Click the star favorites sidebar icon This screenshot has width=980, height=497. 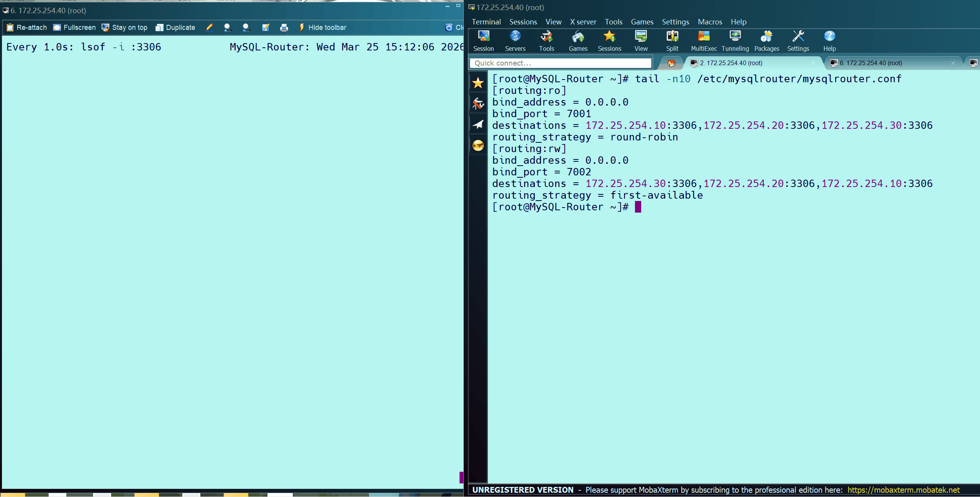478,83
